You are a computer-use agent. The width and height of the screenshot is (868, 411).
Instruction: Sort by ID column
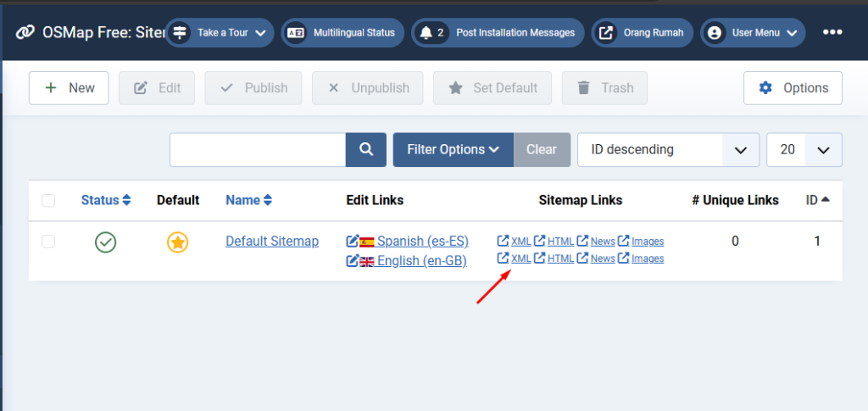click(818, 200)
